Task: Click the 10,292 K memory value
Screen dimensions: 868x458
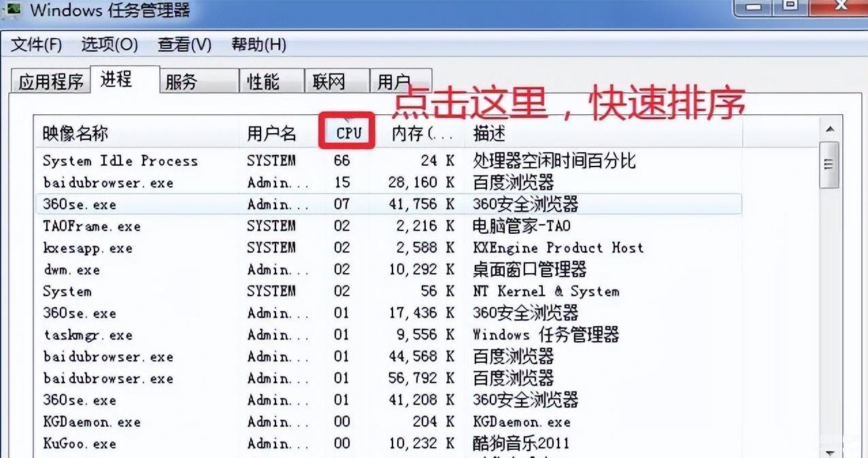Action: click(422, 270)
